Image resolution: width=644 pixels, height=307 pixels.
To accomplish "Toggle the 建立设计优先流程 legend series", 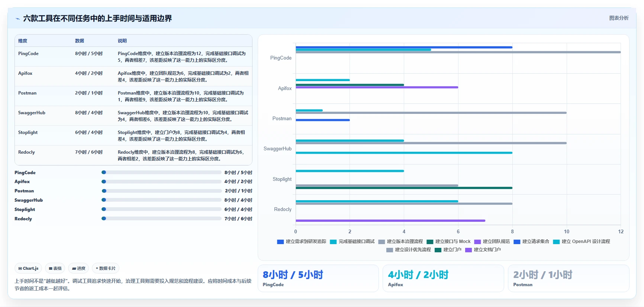I will tap(409, 250).
